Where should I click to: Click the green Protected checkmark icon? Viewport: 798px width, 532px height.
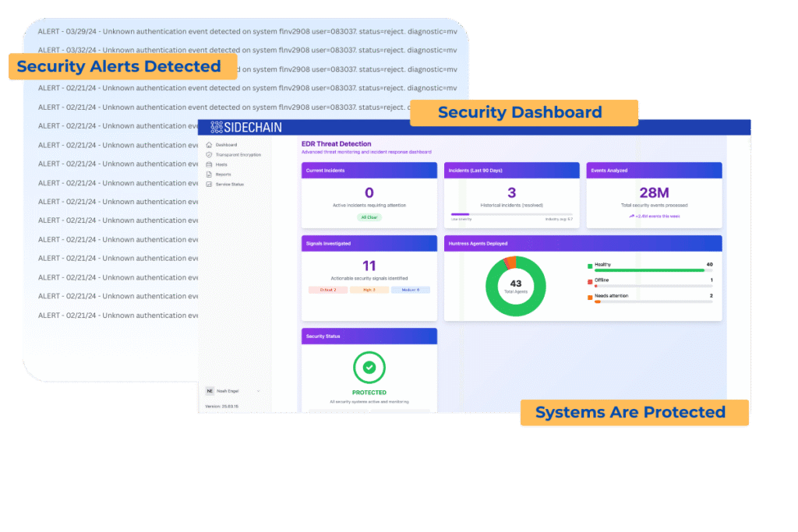point(369,367)
